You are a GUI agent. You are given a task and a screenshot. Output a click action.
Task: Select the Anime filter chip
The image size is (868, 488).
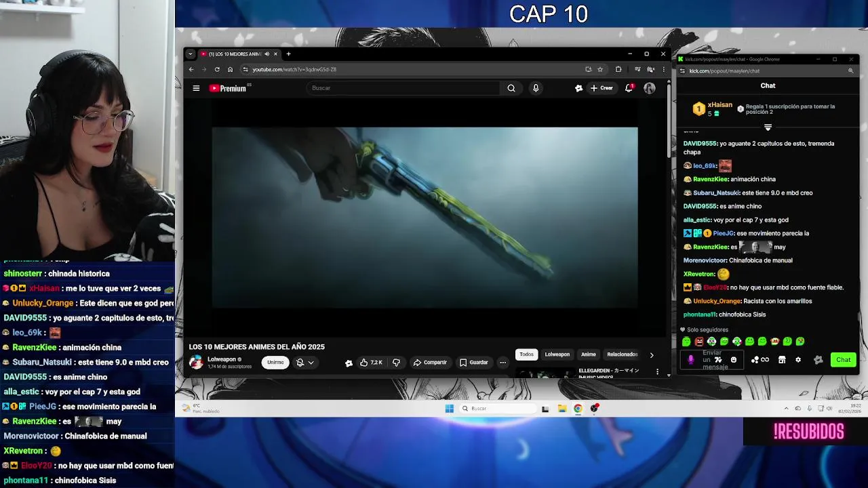click(589, 354)
